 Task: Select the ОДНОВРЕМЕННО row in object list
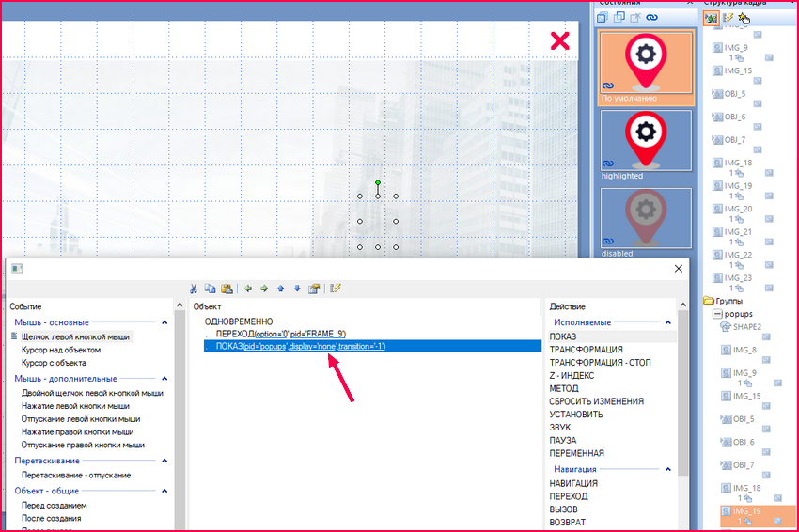239,321
